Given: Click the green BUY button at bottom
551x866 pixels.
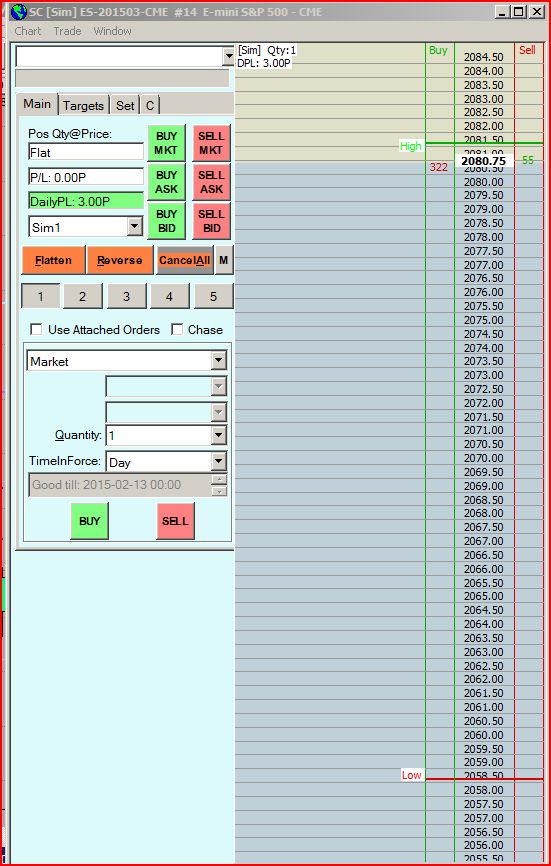Looking at the screenshot, I should (89, 521).
